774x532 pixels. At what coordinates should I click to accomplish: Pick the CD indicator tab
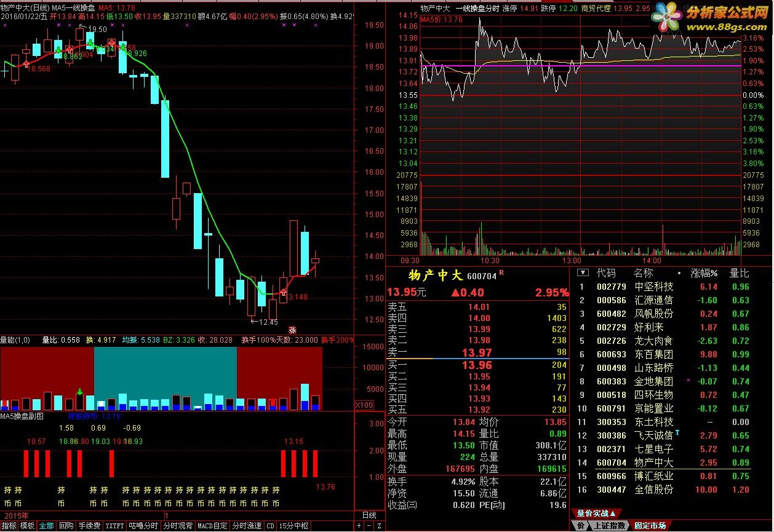pyautogui.click(x=270, y=526)
